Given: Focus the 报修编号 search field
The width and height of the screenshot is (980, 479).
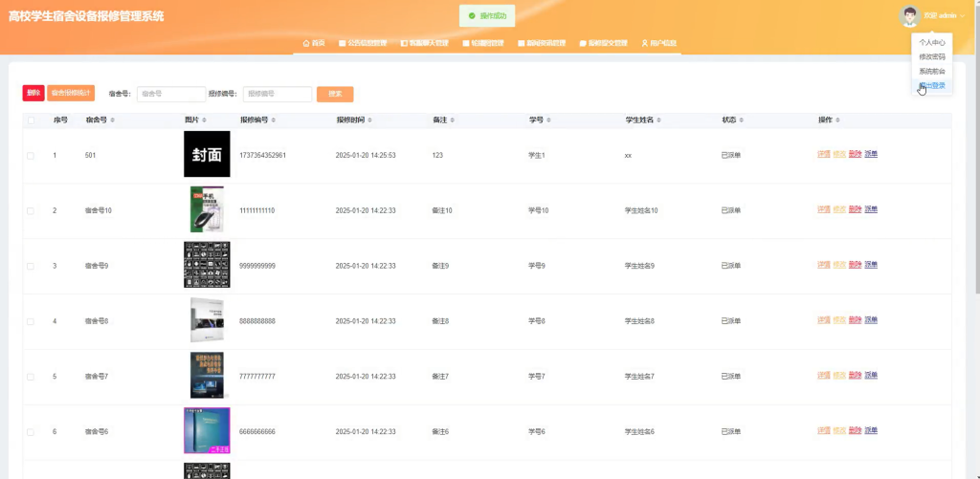Looking at the screenshot, I should point(278,94).
